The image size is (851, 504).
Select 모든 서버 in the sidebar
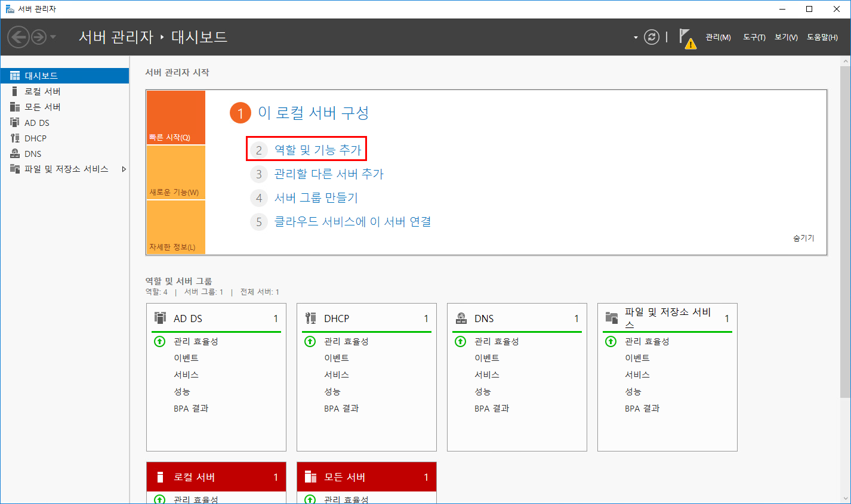[x=64, y=107]
